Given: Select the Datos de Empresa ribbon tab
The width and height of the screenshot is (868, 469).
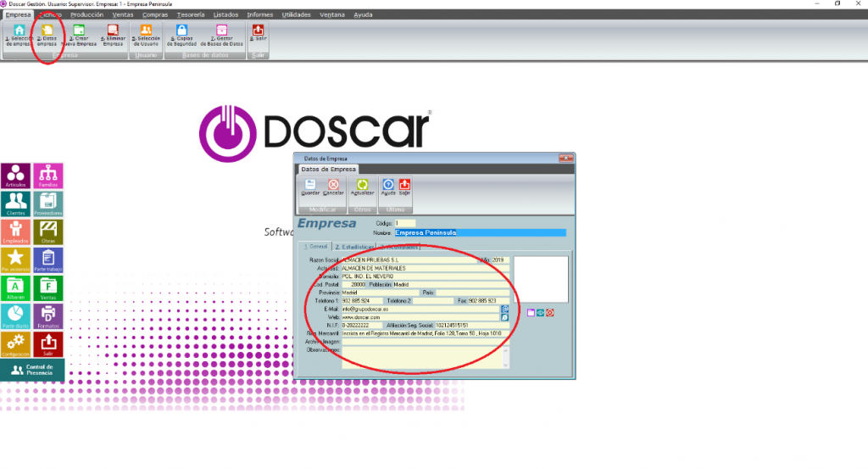Looking at the screenshot, I should click(x=329, y=170).
